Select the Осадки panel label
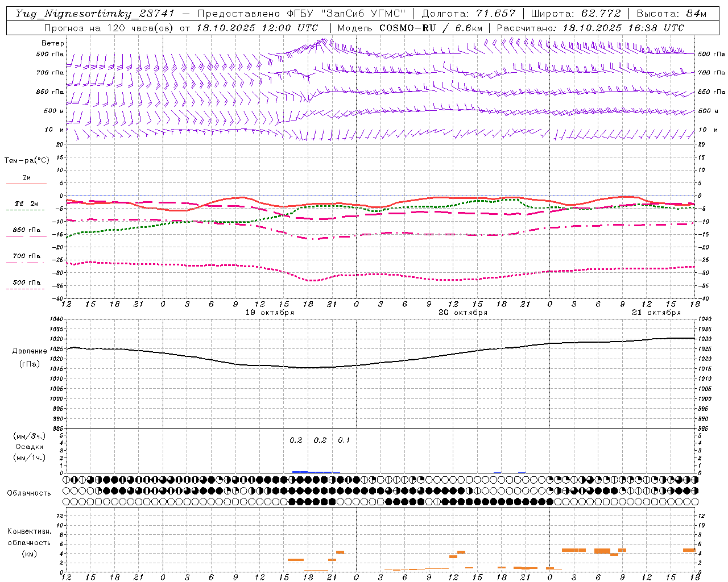The image size is (728, 582). click(x=30, y=447)
